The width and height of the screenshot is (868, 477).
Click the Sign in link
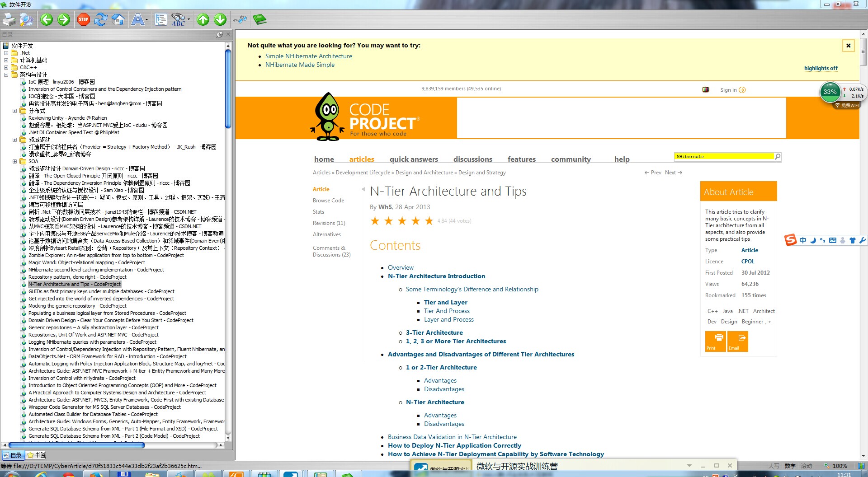coord(733,90)
